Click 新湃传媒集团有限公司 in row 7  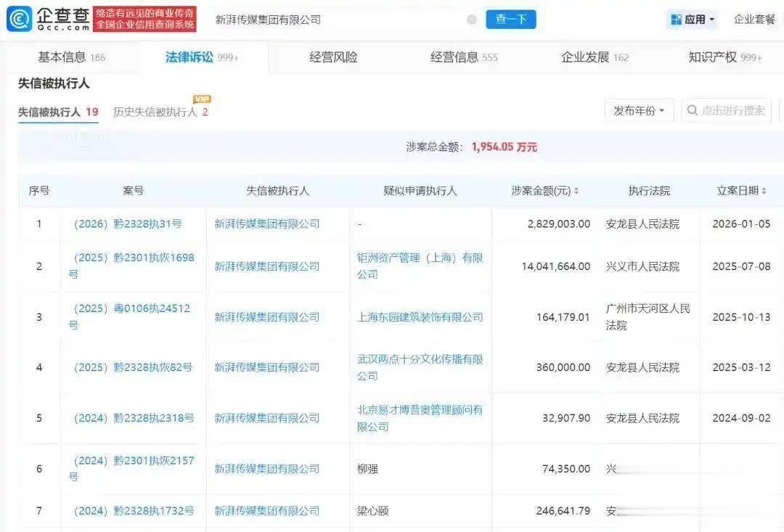[x=267, y=511]
